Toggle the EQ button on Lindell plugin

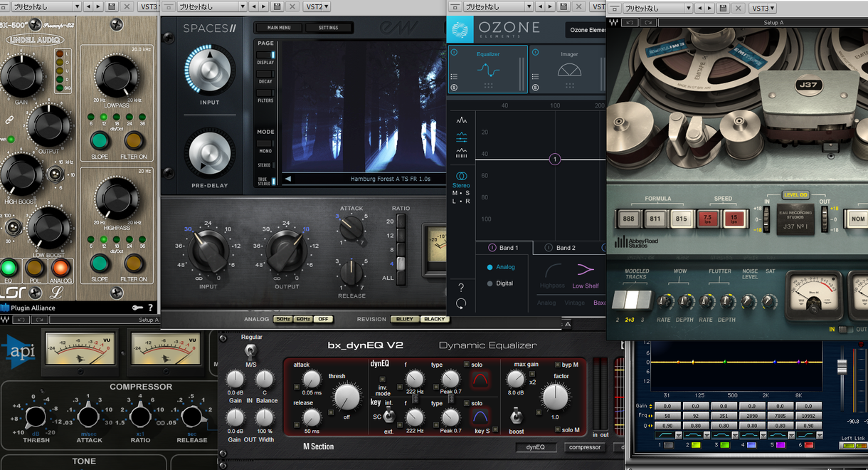[x=9, y=268]
